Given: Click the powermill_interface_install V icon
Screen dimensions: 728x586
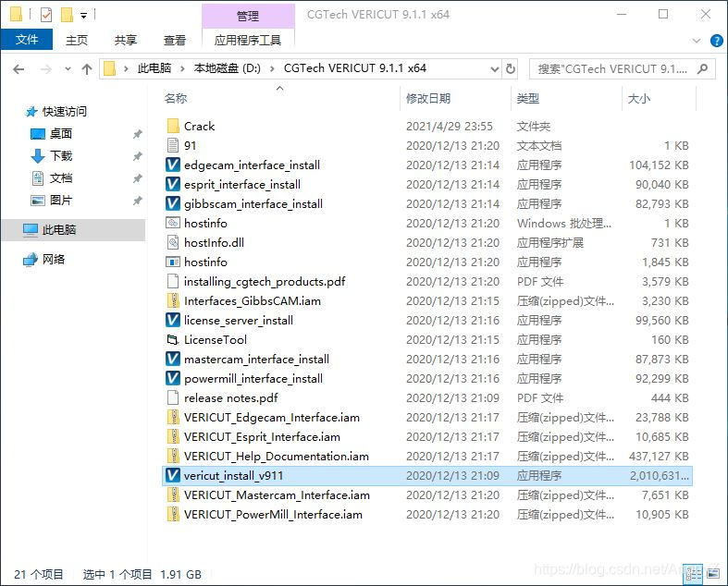Looking at the screenshot, I should pyautogui.click(x=173, y=379).
